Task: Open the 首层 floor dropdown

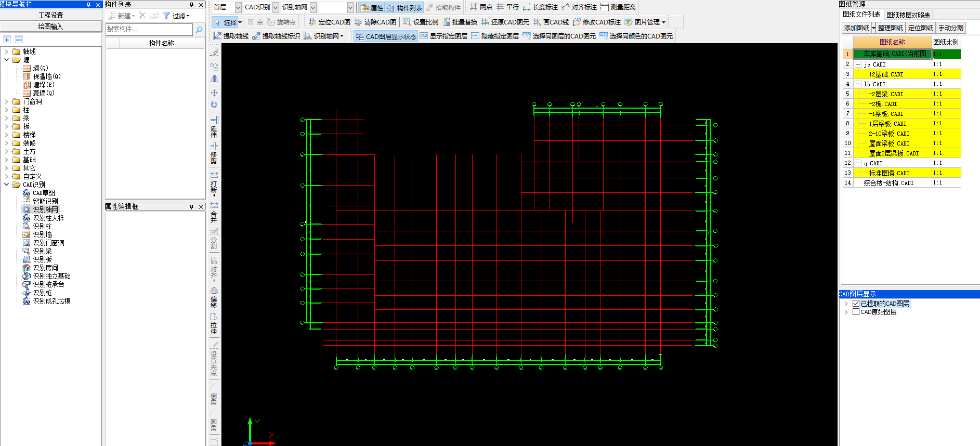Action: pyautogui.click(x=238, y=7)
